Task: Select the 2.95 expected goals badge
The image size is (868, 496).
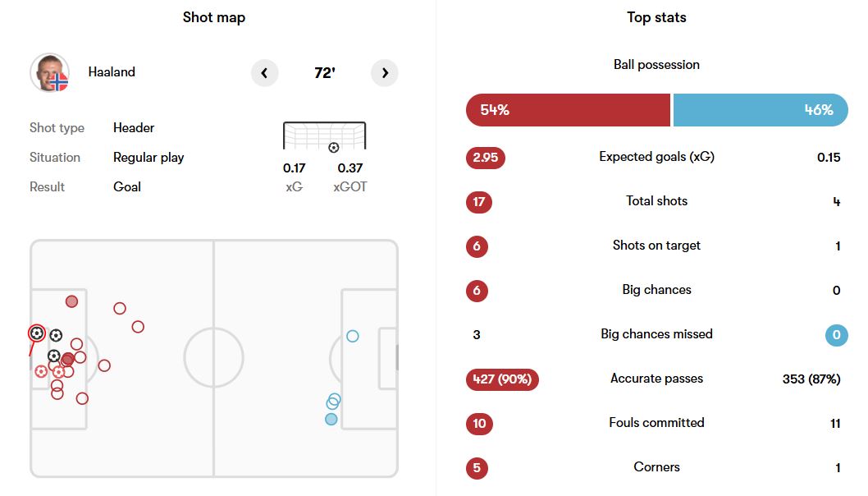Action: pyautogui.click(x=486, y=157)
